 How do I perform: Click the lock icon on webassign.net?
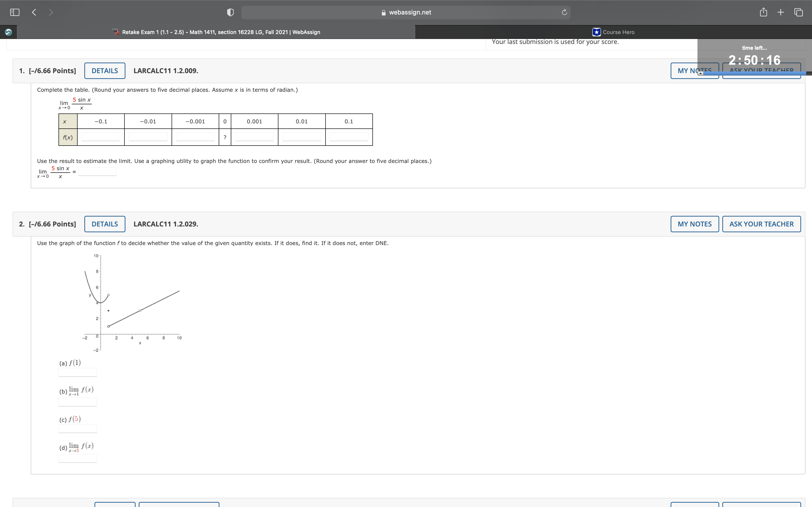click(x=384, y=12)
